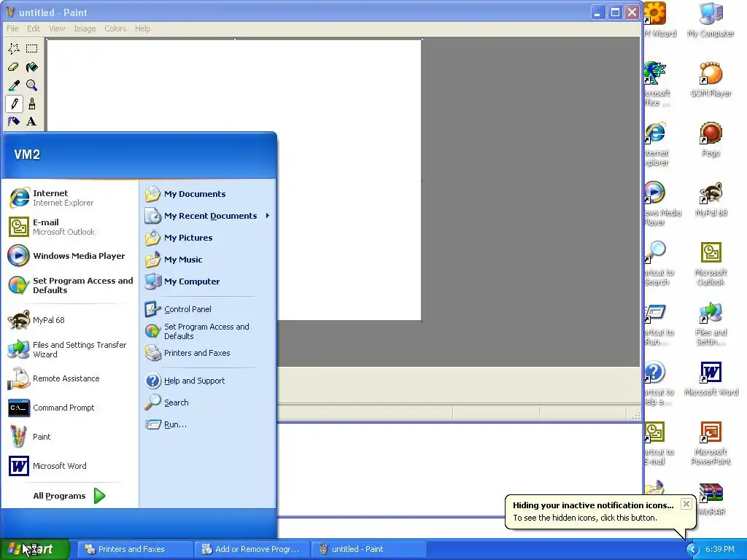Select the Brush tool in Paint

pos(32,104)
